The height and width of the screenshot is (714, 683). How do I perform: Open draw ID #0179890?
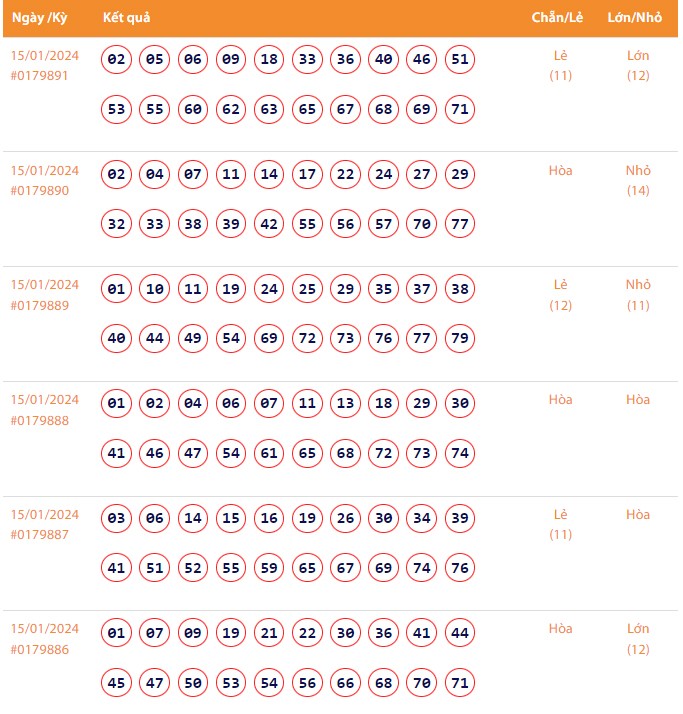point(40,190)
